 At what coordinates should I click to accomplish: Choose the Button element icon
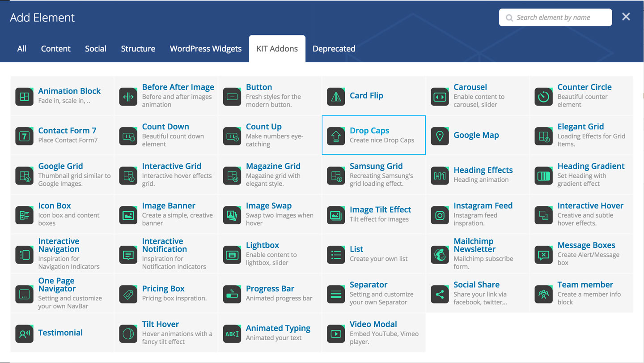click(x=232, y=97)
